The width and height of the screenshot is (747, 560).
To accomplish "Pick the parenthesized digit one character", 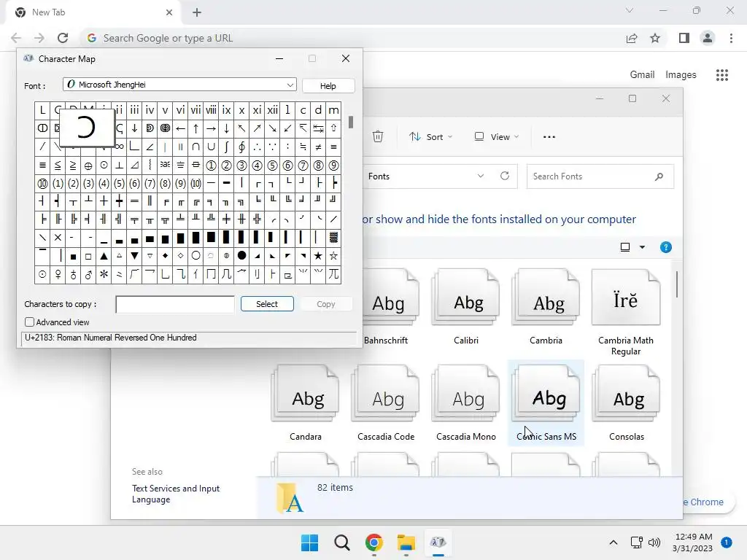I will click(58, 183).
